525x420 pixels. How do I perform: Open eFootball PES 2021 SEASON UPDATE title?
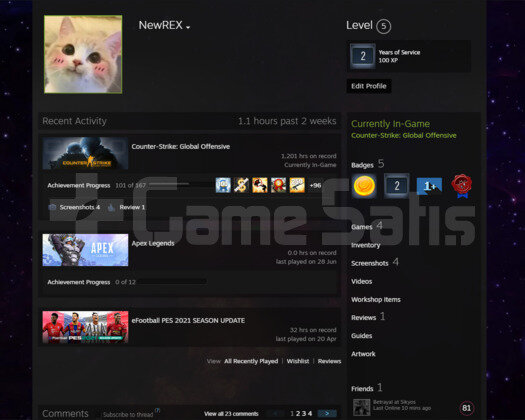click(188, 321)
